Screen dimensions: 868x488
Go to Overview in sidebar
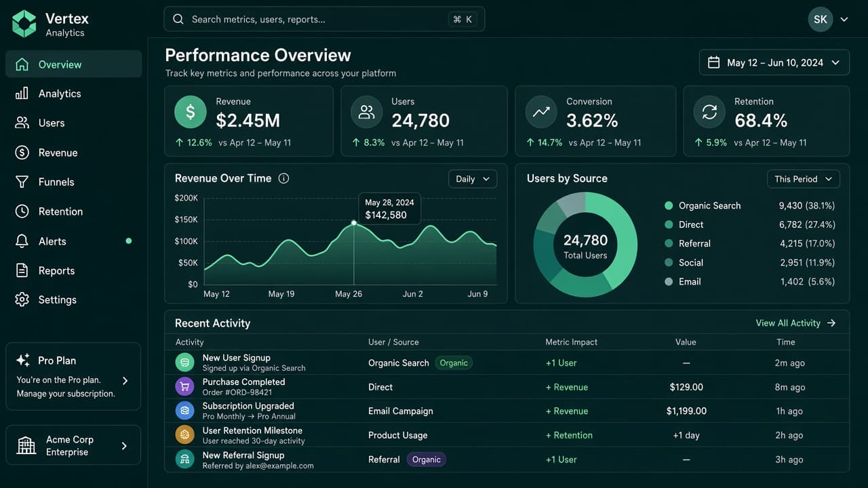(74, 64)
